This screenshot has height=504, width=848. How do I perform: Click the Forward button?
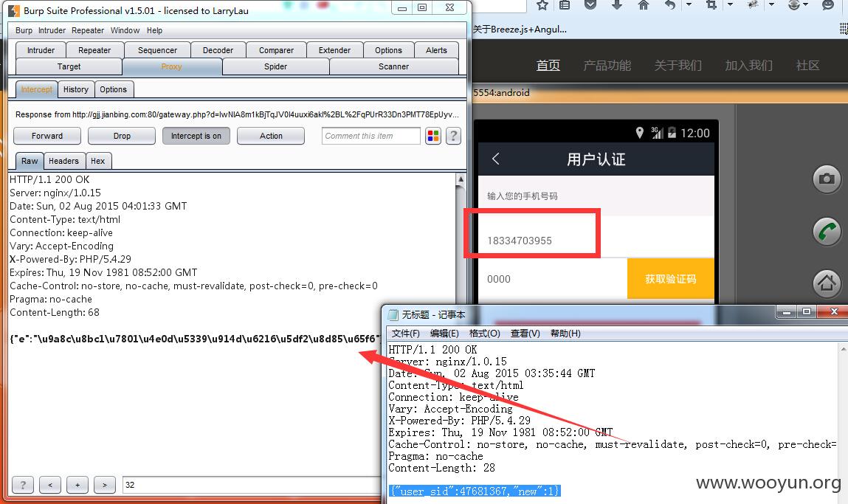click(x=47, y=136)
